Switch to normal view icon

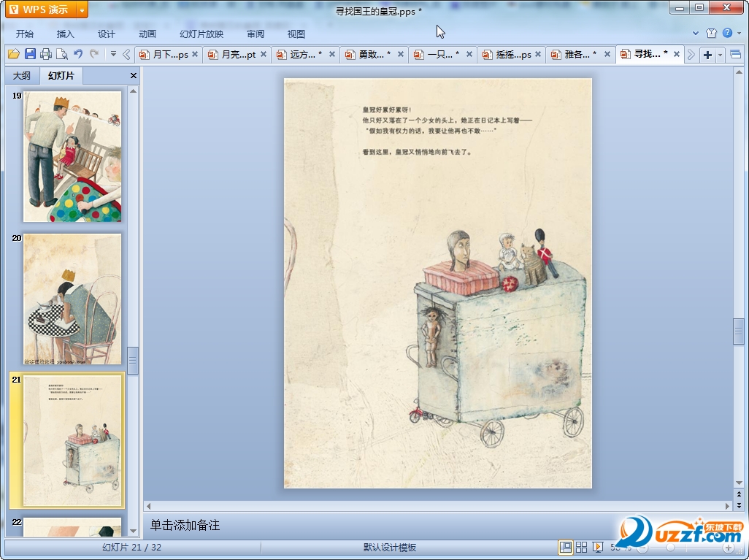pos(565,547)
